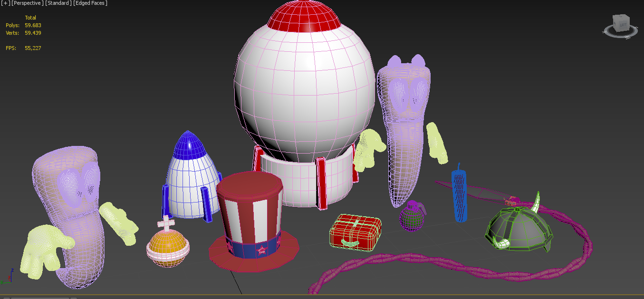Expand the Total statistics readout
The width and height of the screenshot is (644, 299).
point(30,17)
